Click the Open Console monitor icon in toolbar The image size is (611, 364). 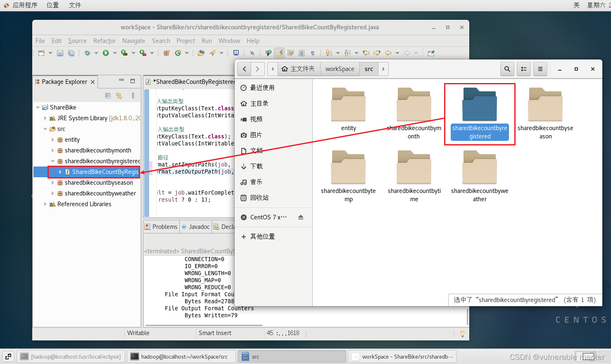[x=236, y=53]
